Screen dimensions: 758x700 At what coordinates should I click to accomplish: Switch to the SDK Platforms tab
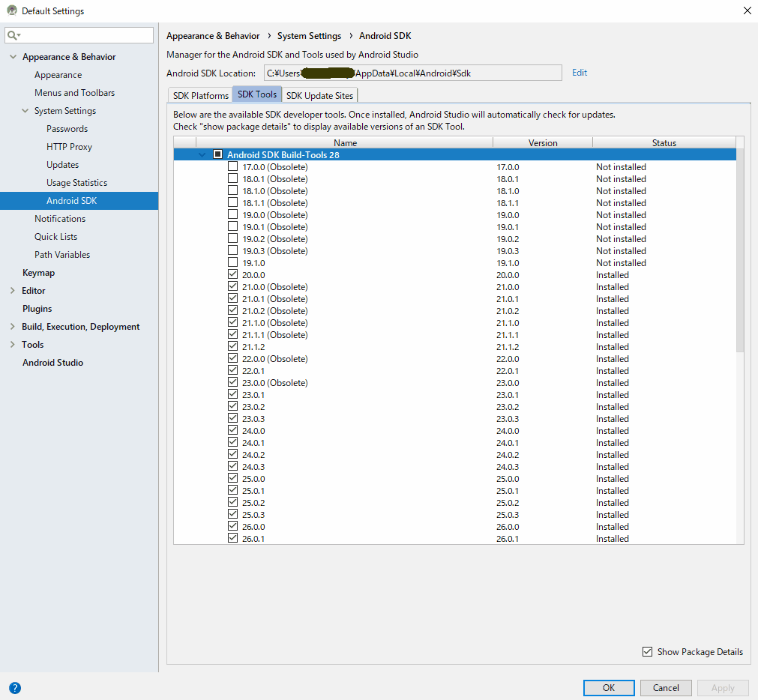200,95
